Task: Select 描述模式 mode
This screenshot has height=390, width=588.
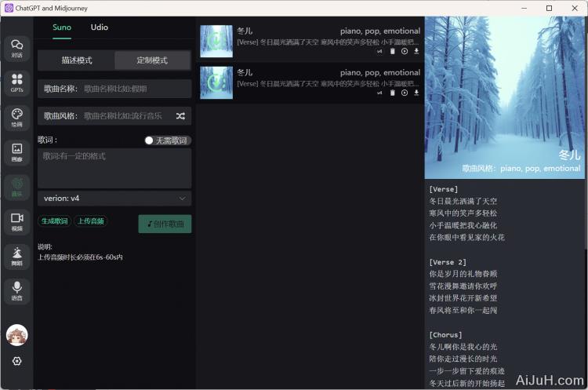Action: point(77,60)
